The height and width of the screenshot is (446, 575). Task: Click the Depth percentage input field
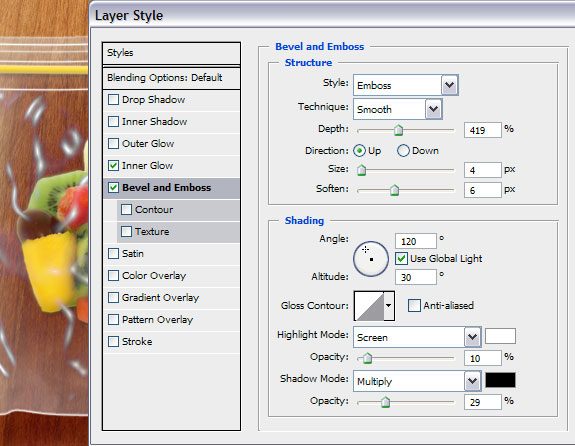pos(483,130)
